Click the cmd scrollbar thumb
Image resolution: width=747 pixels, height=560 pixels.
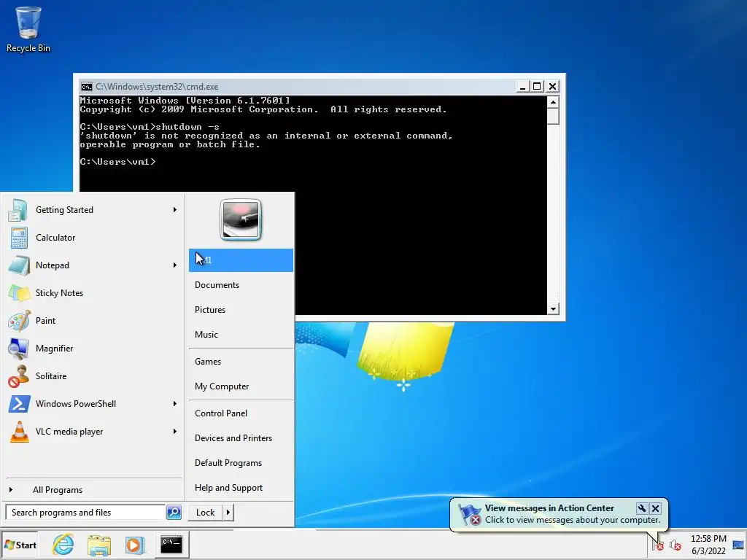point(553,116)
